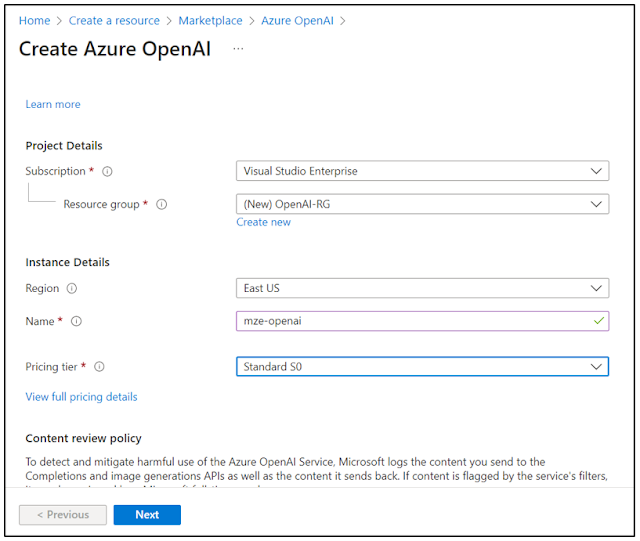Click the Region info icon
The height and width of the screenshot is (541, 640).
[x=72, y=289]
